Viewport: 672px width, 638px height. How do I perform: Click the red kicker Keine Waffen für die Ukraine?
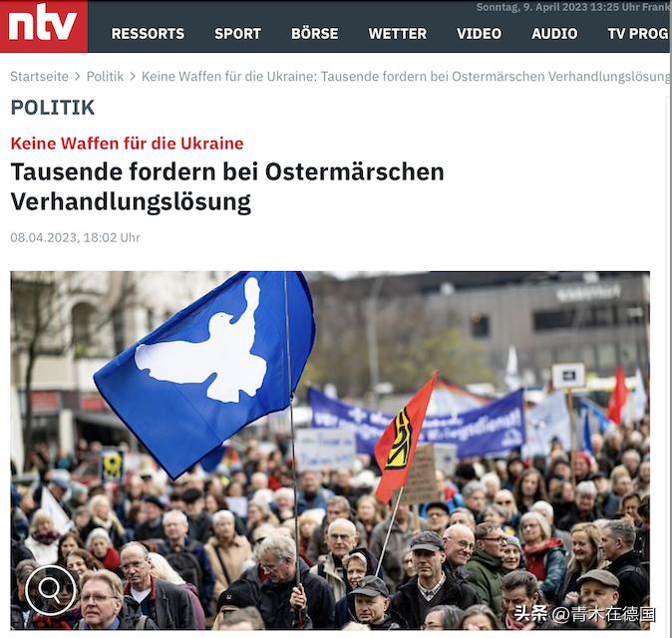(x=127, y=144)
